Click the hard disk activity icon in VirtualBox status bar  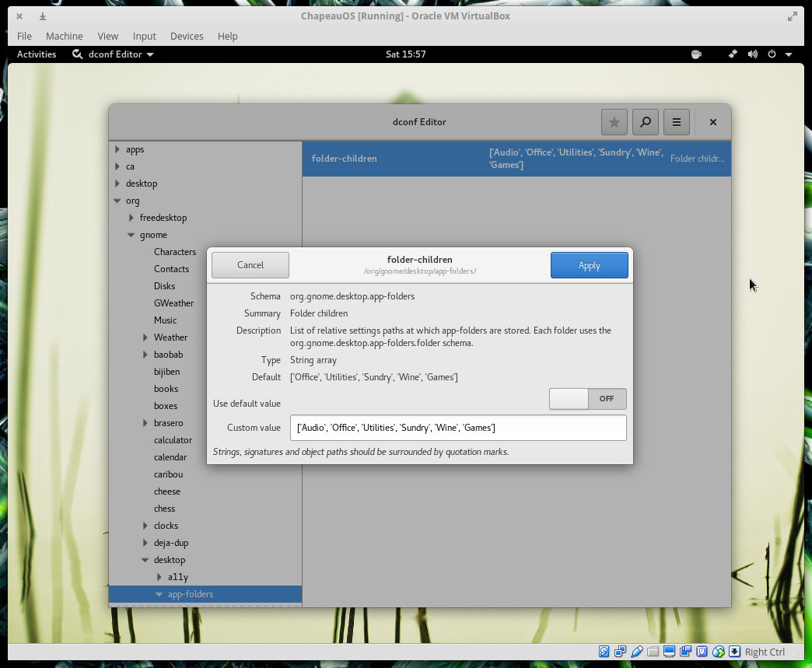click(604, 652)
